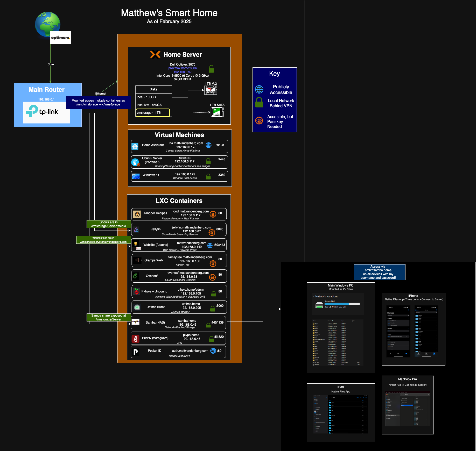The image size is (476, 451).
Task: Click the Overleaf leaf icon
Action: (135, 276)
